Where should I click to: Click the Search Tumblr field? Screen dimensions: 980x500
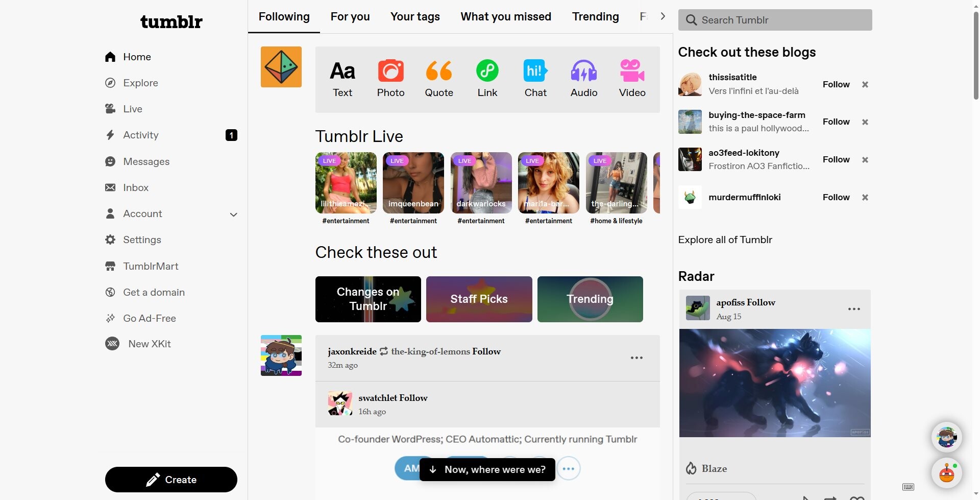pos(775,20)
